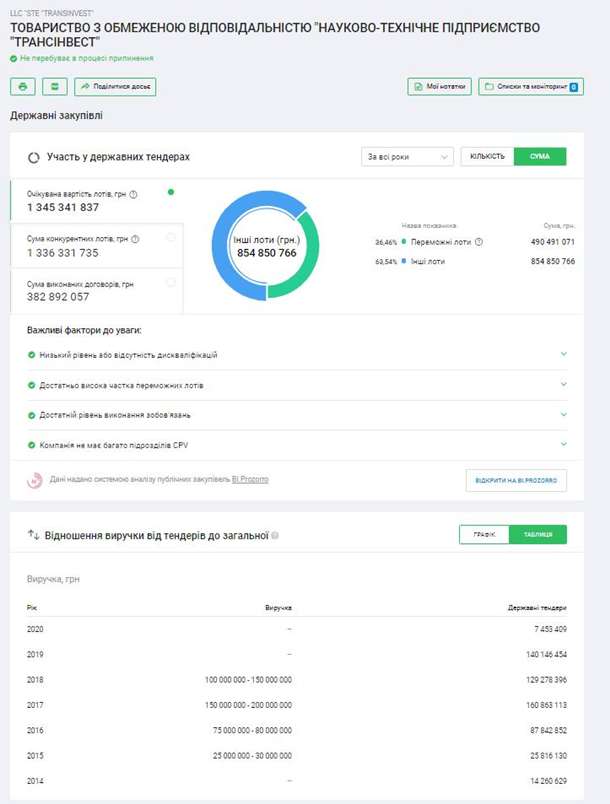Expand Компанія не має багато підрозділів CPV

(x=564, y=444)
